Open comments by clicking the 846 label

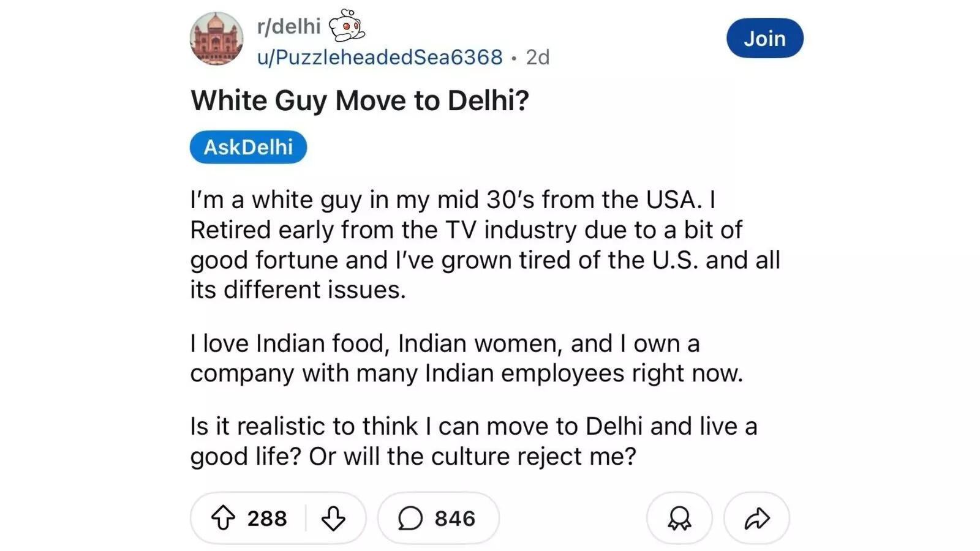(458, 517)
